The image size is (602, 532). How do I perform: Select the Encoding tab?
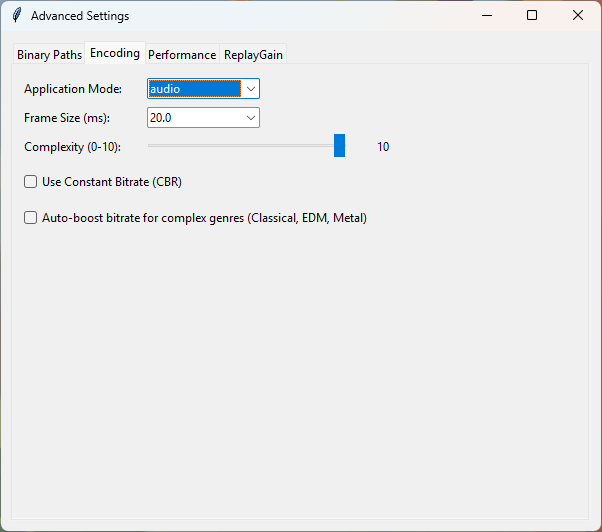coord(115,53)
